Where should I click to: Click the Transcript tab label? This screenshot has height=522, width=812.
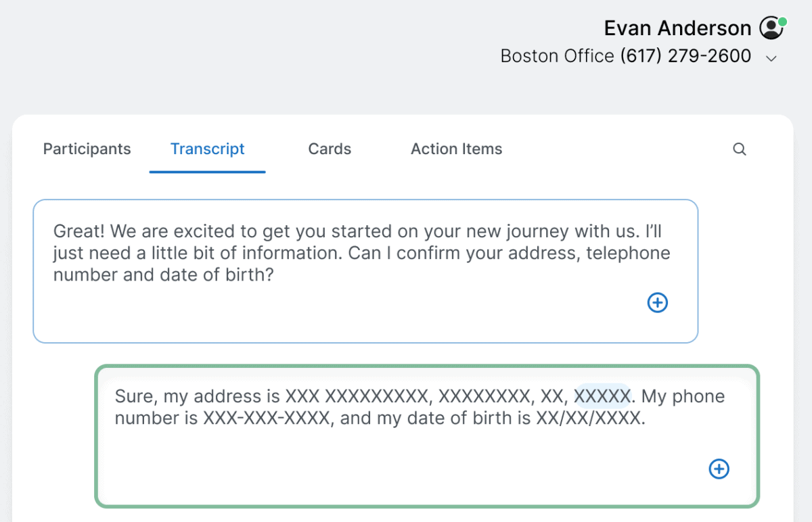[x=207, y=149]
